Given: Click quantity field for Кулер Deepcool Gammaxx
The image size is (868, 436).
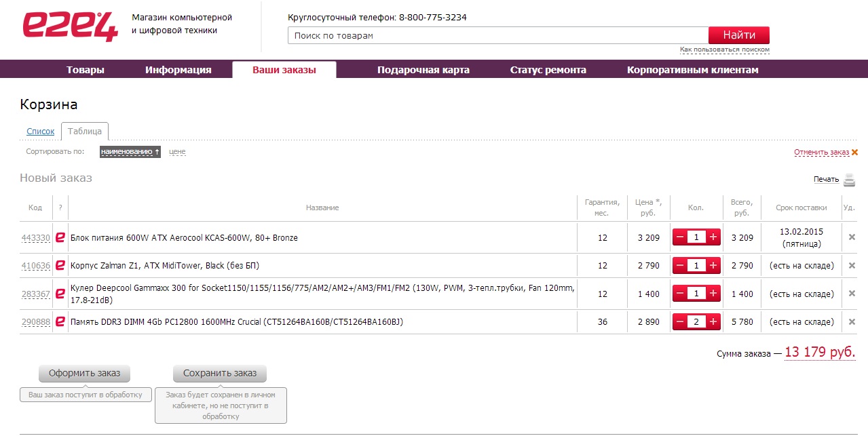Looking at the screenshot, I should (696, 294).
